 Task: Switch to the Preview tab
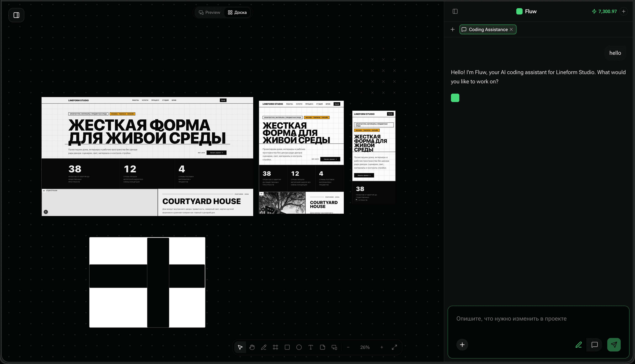point(209,13)
